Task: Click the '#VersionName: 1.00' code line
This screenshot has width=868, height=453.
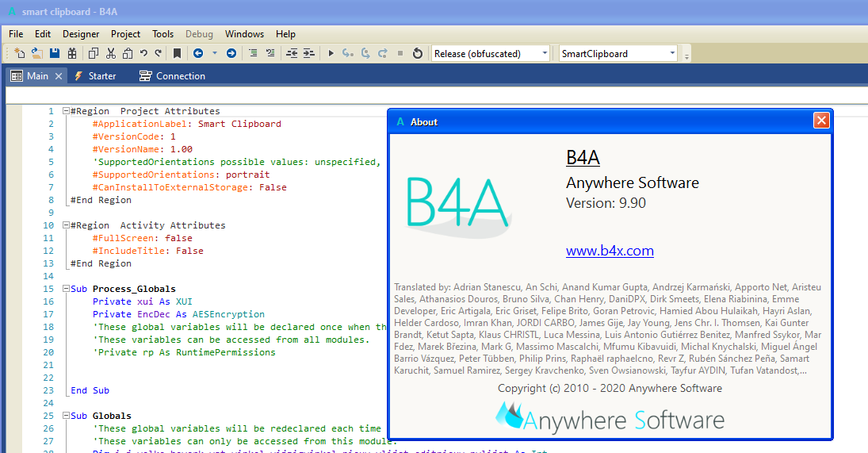Action: point(142,149)
